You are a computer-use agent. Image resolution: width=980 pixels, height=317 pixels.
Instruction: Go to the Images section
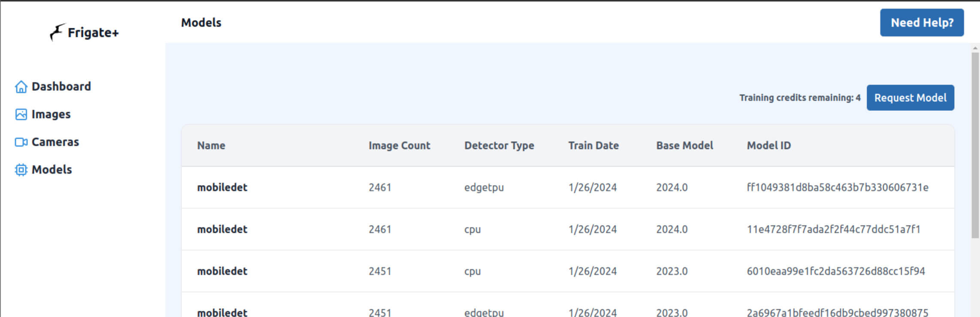click(x=51, y=114)
